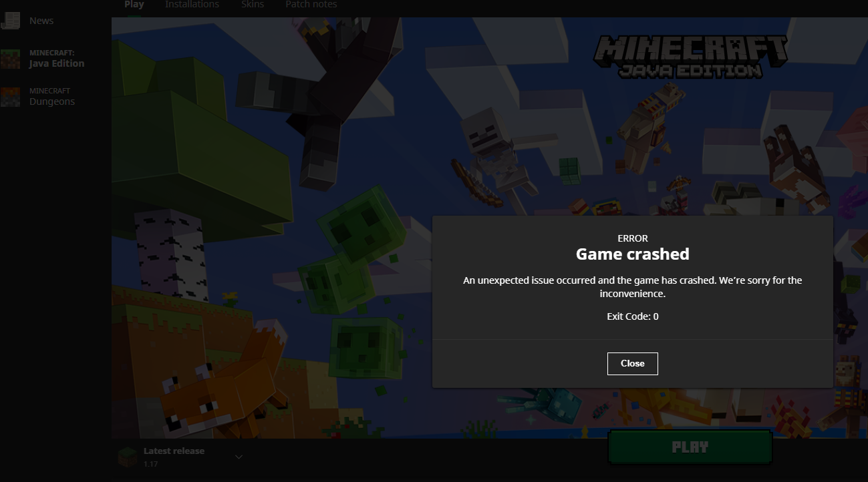The image size is (868, 482).
Task: Select Minecraft Dungeons in sidebar
Action: (x=52, y=97)
